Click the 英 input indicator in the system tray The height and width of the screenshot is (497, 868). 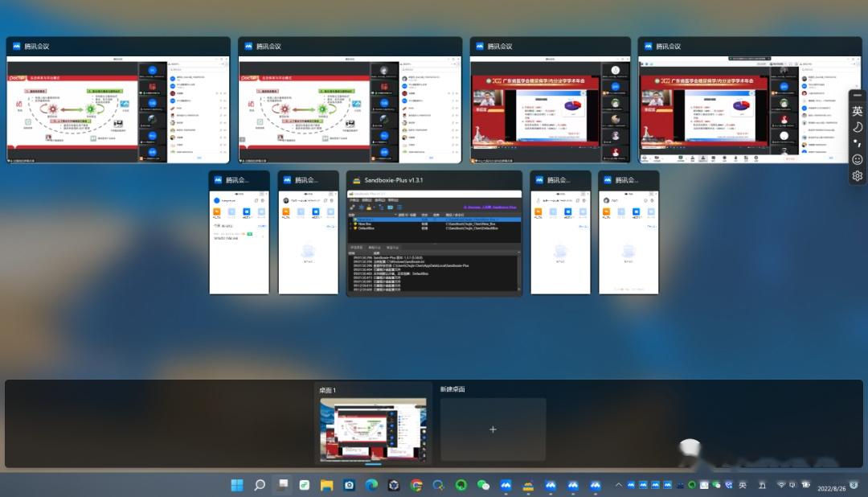743,486
